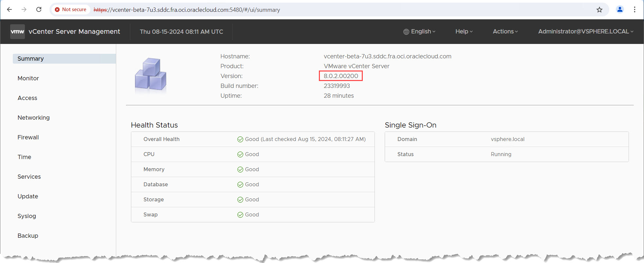Click the browser address bar URL
Screen dimensions: 644x263
click(x=187, y=10)
